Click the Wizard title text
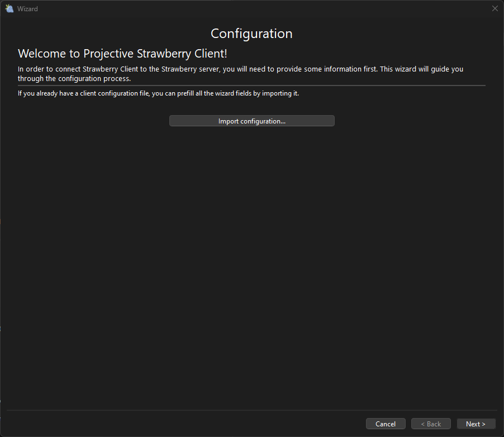The height and width of the screenshot is (437, 504). click(x=27, y=9)
